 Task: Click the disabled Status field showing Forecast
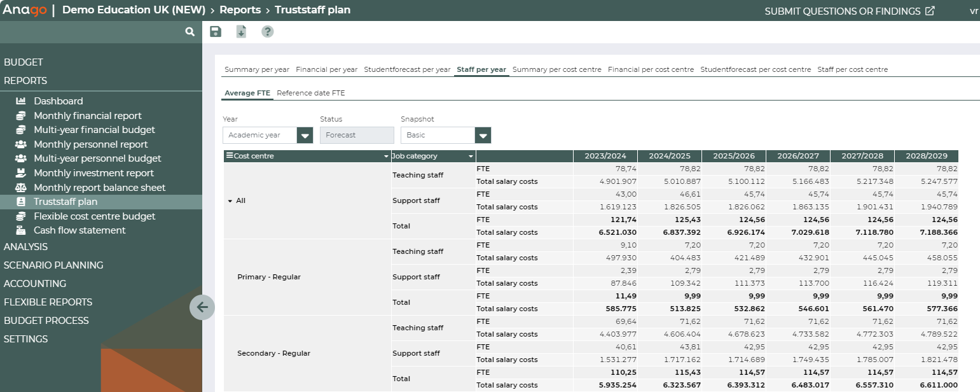pos(357,135)
